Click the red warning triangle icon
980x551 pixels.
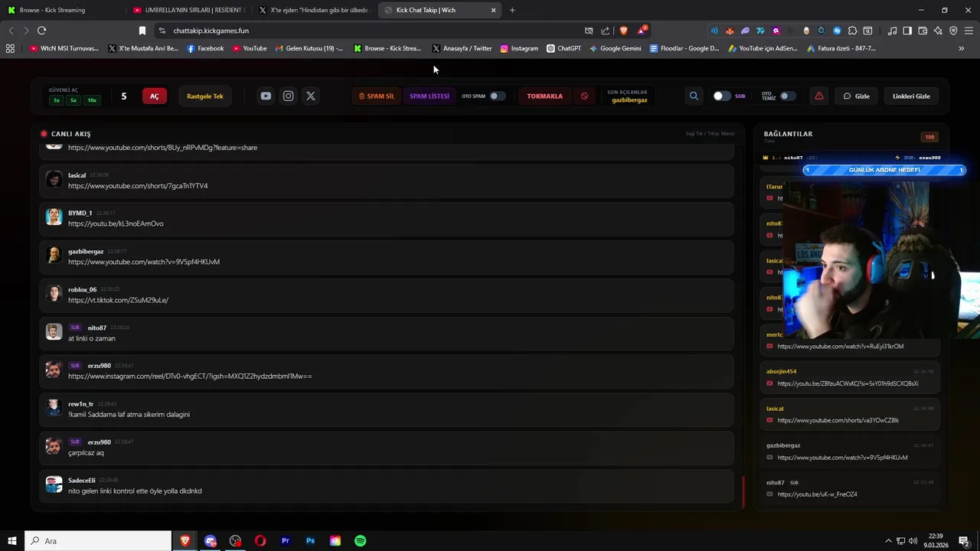[x=819, y=96]
